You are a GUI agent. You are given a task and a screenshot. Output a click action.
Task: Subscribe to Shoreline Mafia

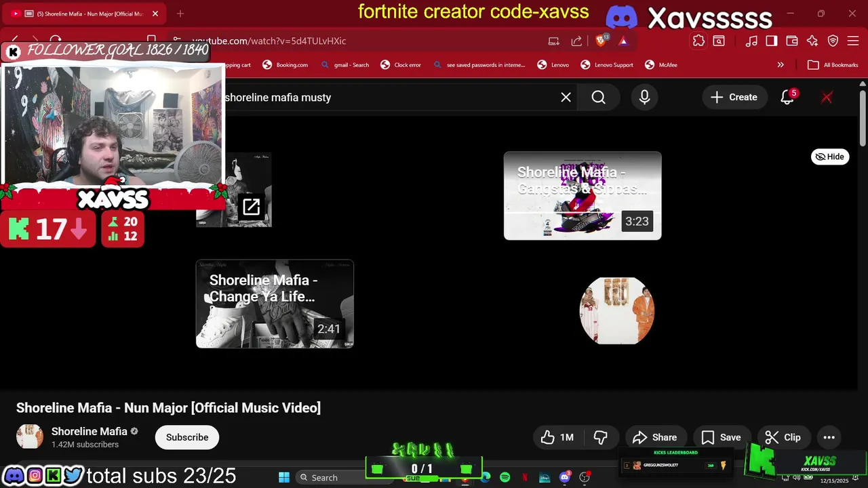[187, 437]
